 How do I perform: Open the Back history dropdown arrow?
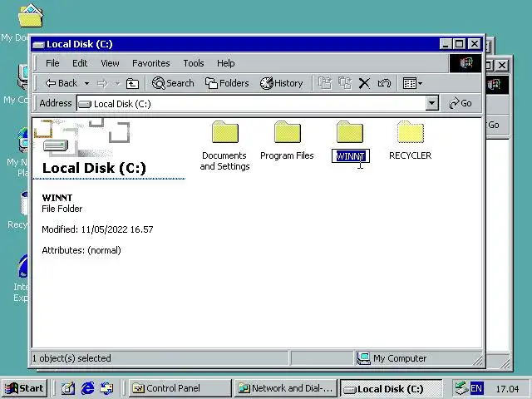coord(86,83)
